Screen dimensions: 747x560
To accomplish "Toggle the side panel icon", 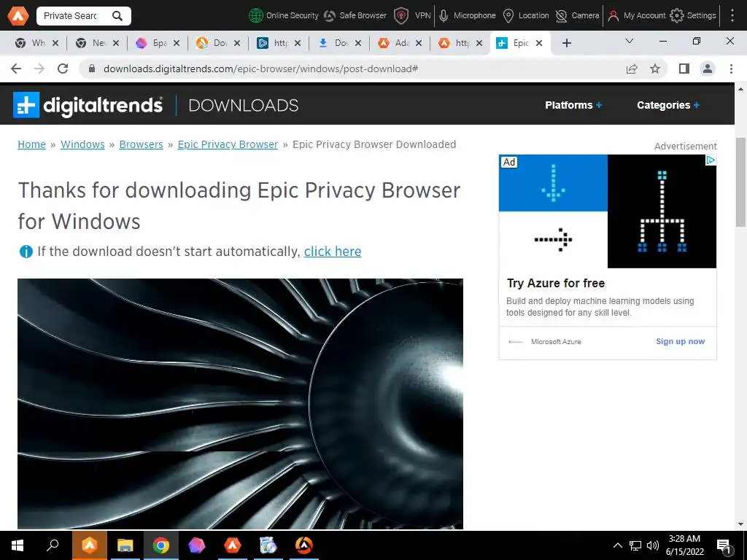I will 684,69.
